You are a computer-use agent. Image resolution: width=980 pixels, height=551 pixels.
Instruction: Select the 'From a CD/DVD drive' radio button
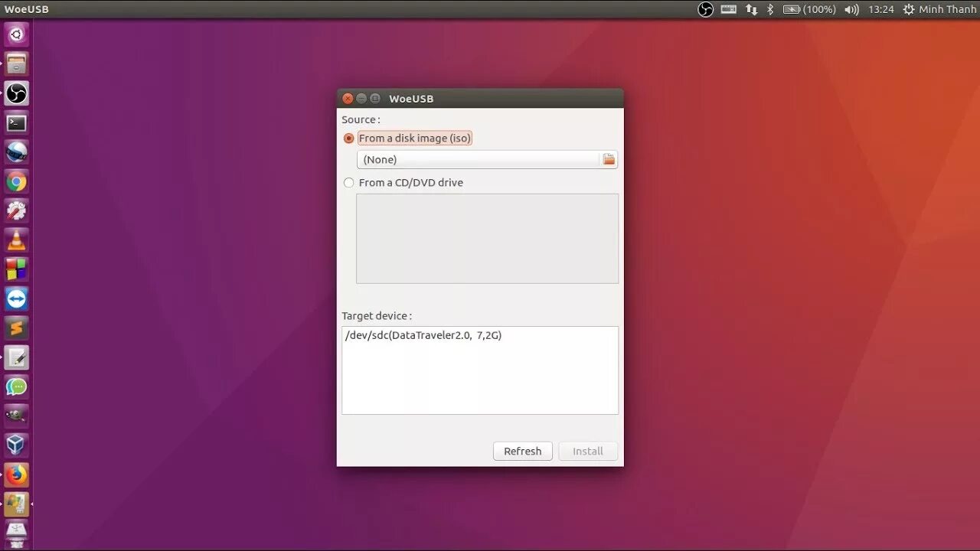click(x=349, y=183)
